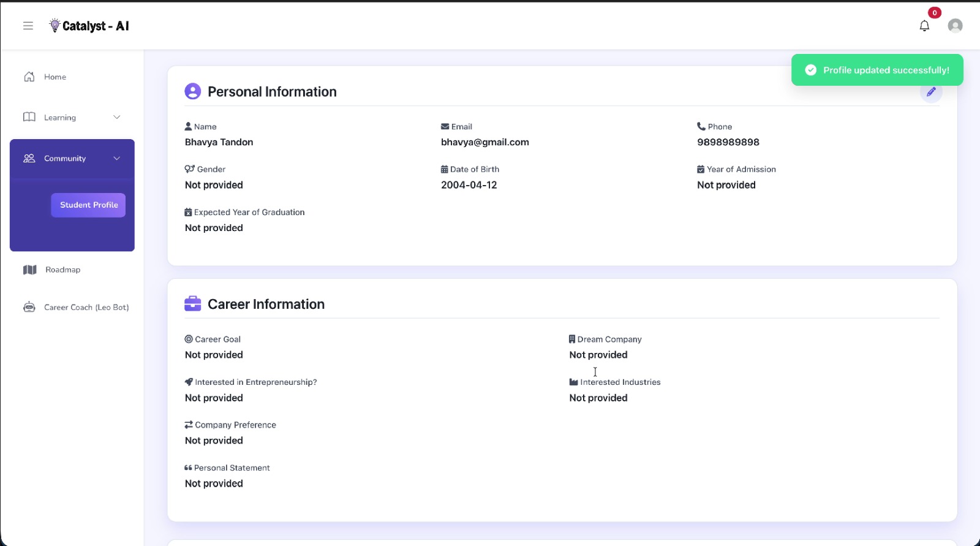
Task: Click the briefcase Career Information icon
Action: pos(192,304)
